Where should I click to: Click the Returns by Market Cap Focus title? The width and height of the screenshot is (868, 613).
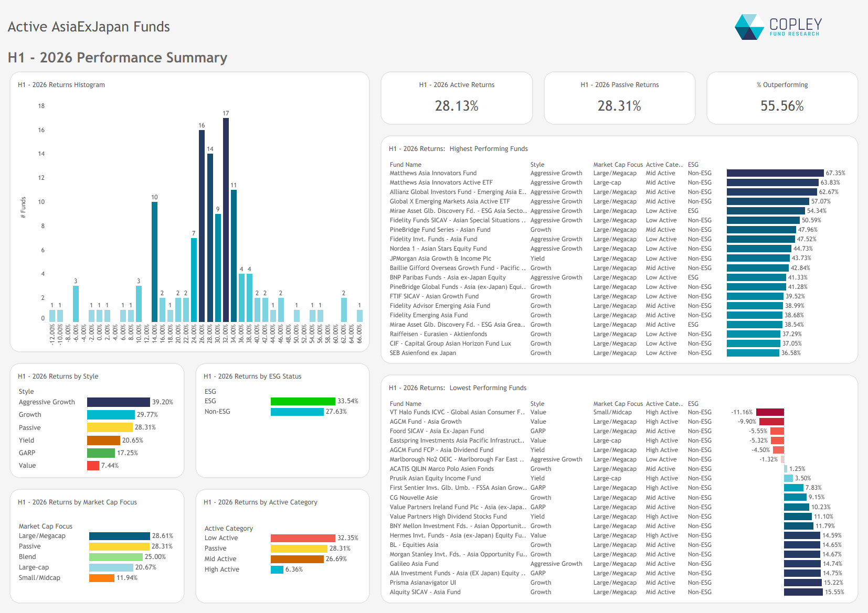pos(77,502)
